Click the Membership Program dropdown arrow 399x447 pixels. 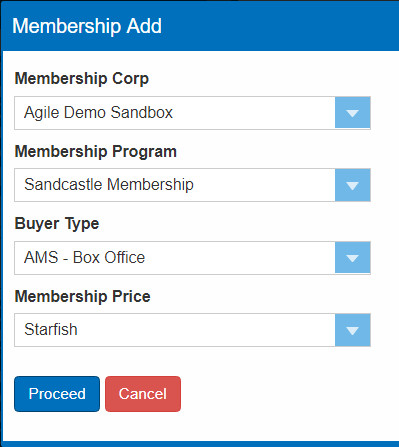[353, 185]
